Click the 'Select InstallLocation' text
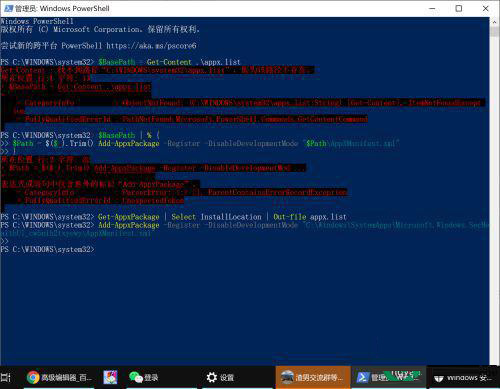The height and width of the screenshot is (389, 500). (216, 217)
